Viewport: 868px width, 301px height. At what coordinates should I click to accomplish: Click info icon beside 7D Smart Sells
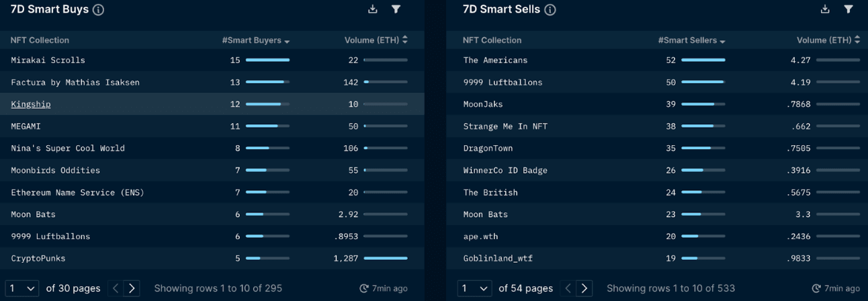pos(550,10)
